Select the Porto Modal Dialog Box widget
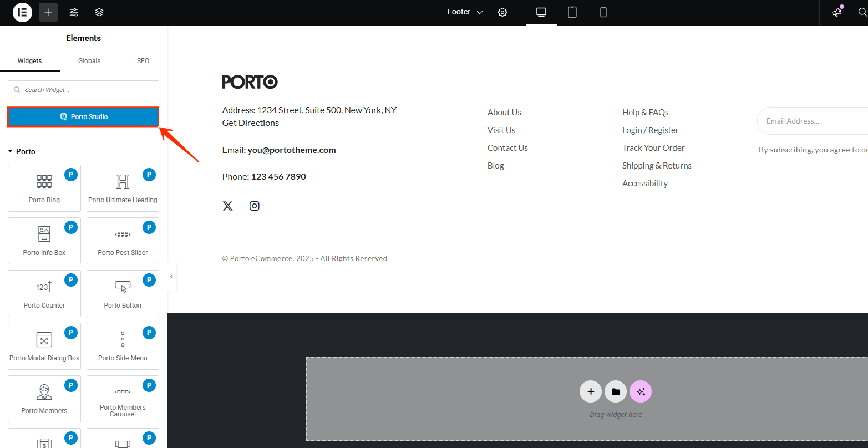Screen dimensions: 868x448 click(44, 346)
